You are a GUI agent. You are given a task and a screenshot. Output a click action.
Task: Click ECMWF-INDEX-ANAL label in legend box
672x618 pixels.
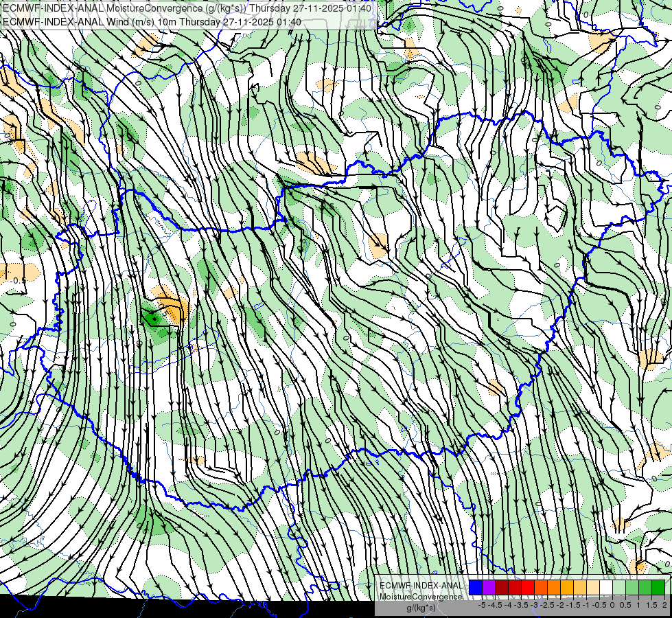click(x=421, y=586)
